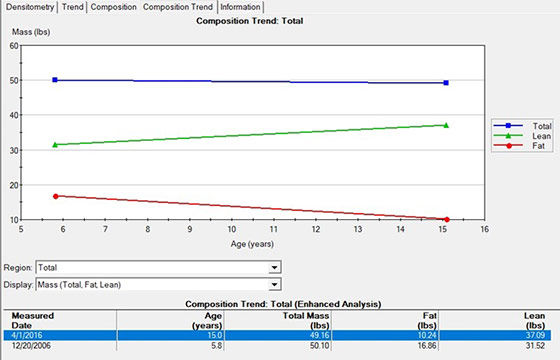Click the Fat (lbs) column header

[x=427, y=321]
